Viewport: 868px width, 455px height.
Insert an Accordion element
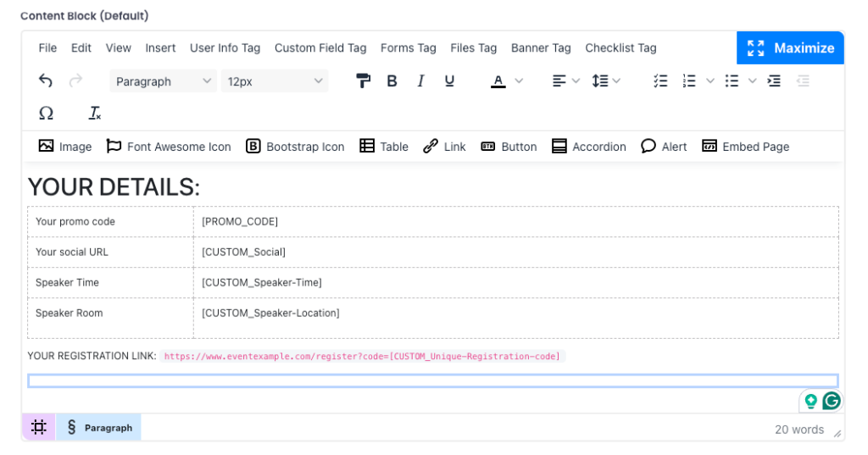[x=588, y=147]
